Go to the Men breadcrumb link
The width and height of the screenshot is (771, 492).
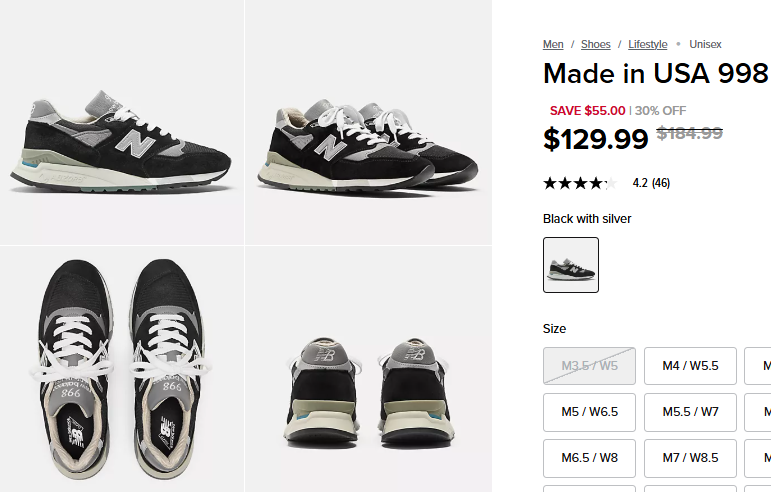[x=553, y=44]
